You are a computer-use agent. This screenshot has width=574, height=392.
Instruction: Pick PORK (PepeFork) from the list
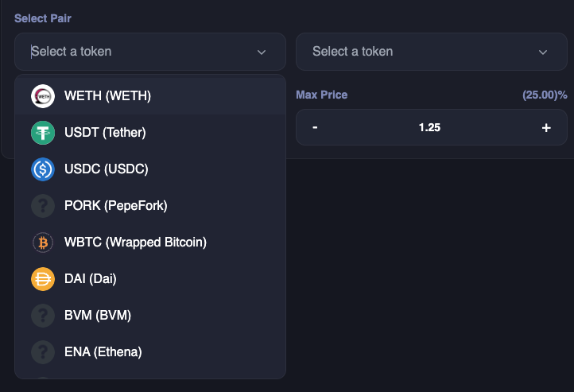pos(150,206)
